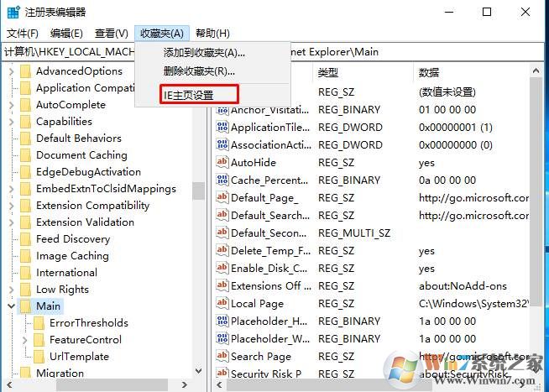Click the Placeholder_H binary value icon
Image resolution: width=549 pixels, height=392 pixels.
point(222,321)
